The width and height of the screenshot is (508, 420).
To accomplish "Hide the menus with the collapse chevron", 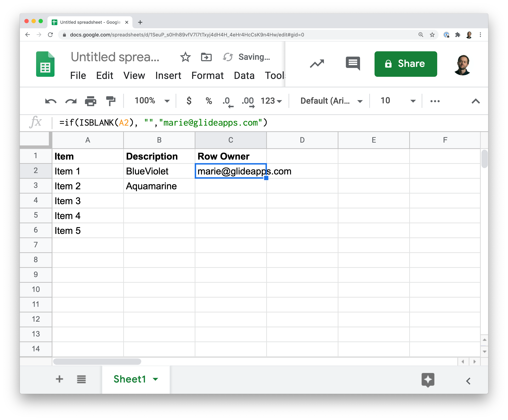I will (475, 101).
